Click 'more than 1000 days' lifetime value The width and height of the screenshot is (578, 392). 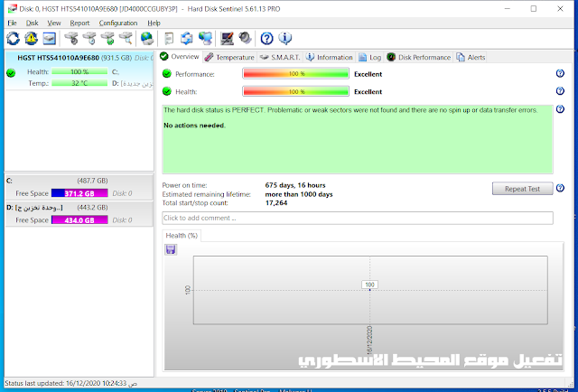299,194
